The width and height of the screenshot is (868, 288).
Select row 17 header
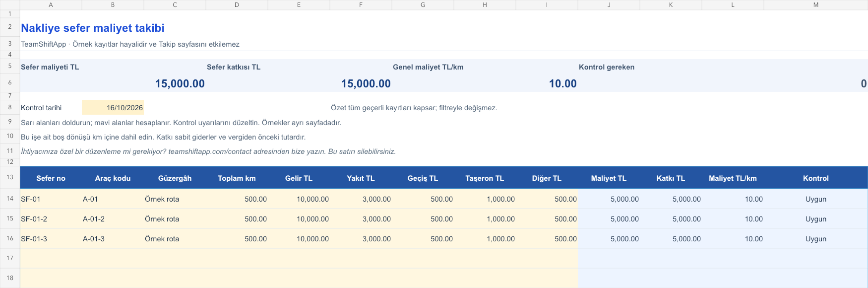[x=10, y=258]
